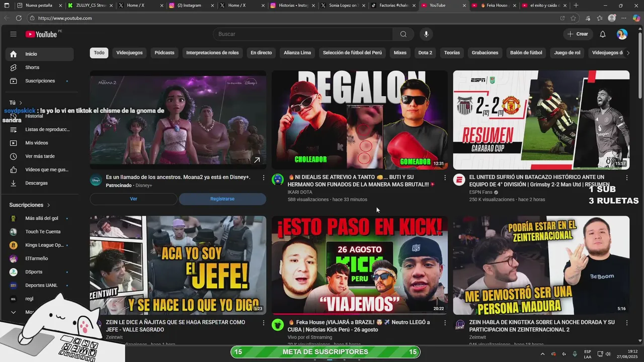The width and height of the screenshot is (644, 362).
Task: Open options menu for IKARI DOTA video
Action: click(445, 177)
